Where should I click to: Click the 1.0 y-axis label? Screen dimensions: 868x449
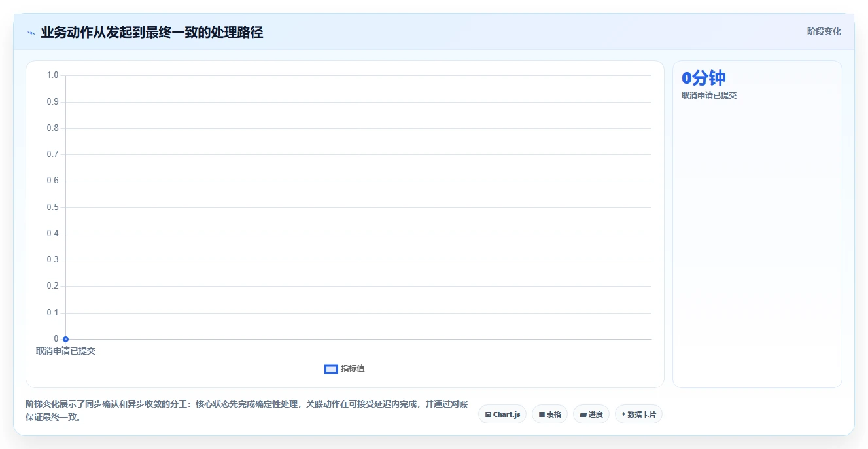(x=52, y=75)
